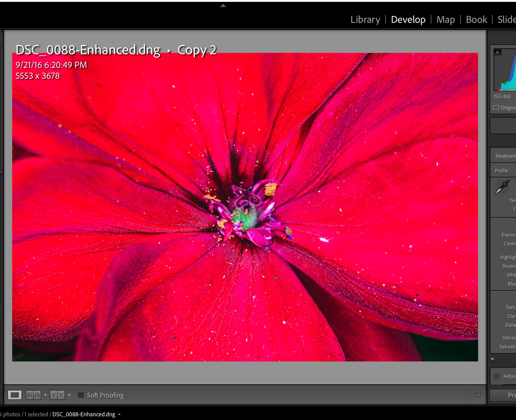The image size is (516, 420).
Task: Open the Map module
Action: pyautogui.click(x=446, y=20)
